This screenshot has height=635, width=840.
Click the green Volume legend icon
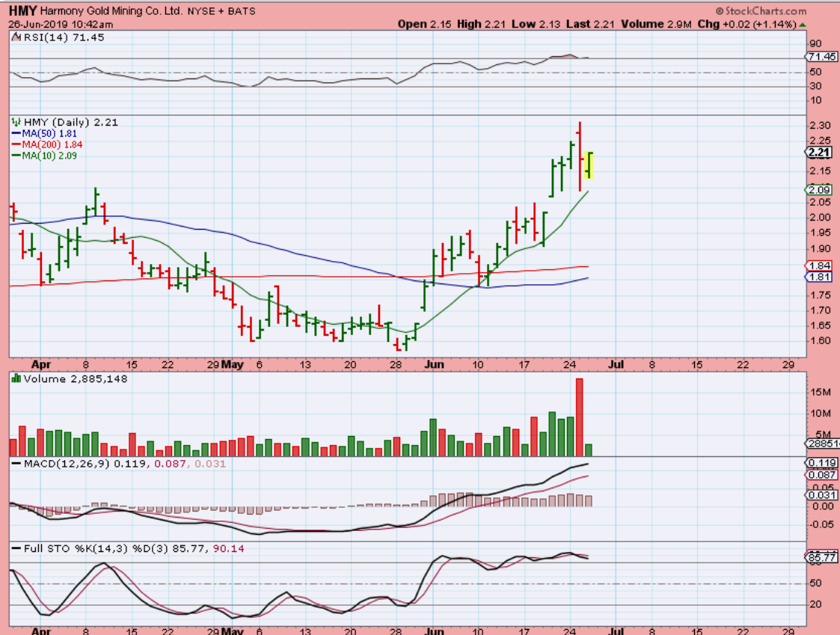point(16,379)
